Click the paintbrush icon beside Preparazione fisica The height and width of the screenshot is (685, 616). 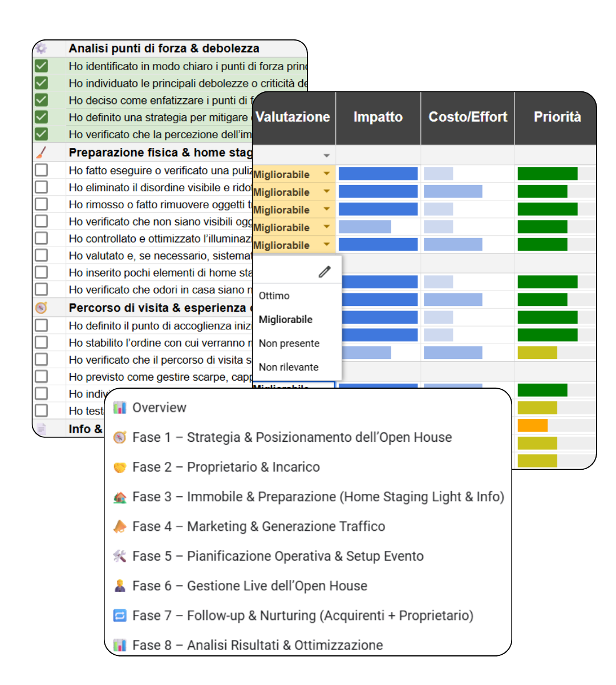coord(41,152)
